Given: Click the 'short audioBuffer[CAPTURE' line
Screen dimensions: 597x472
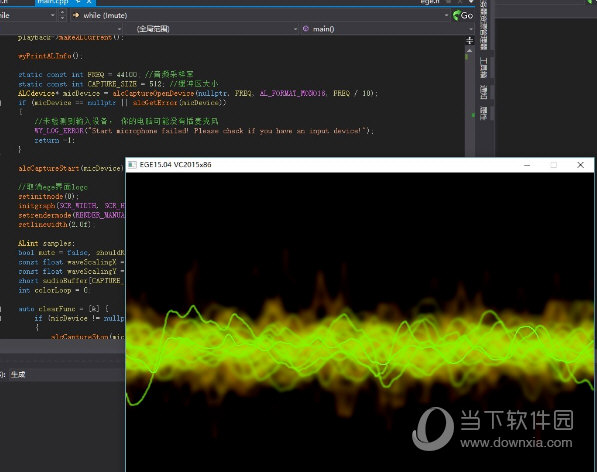Looking at the screenshot, I should 71,281.
